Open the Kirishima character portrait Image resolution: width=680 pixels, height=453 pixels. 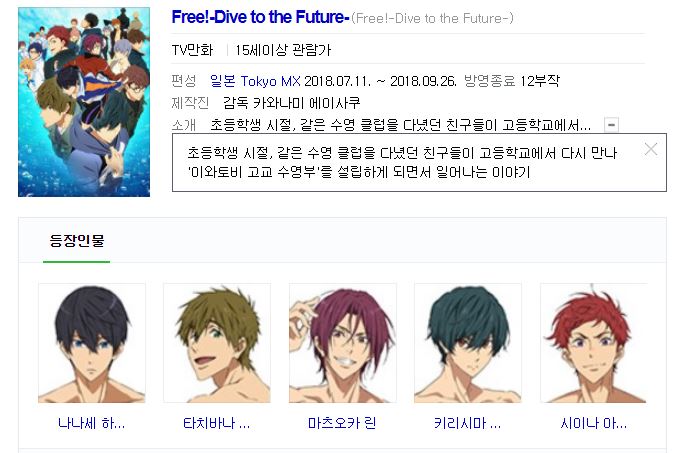pos(468,343)
